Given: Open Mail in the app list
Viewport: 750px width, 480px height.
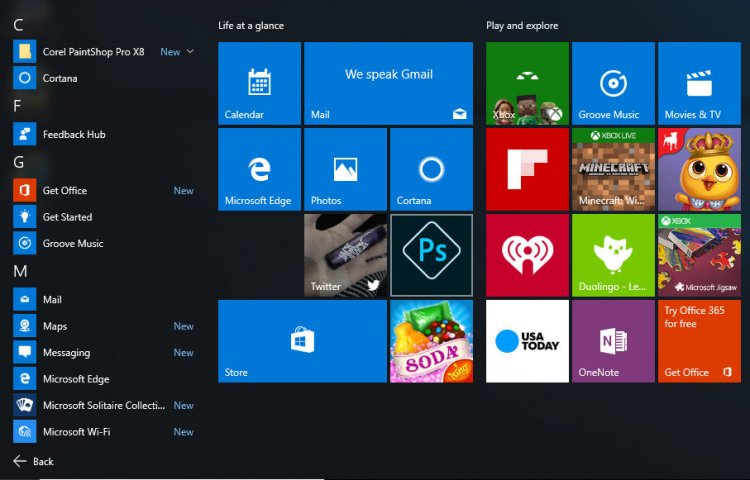Looking at the screenshot, I should [x=103, y=299].
